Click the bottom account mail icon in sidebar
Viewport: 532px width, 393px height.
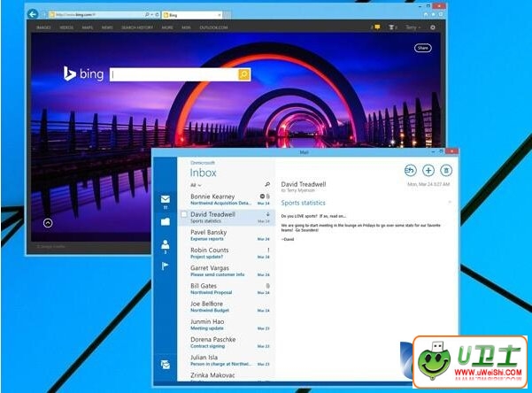(x=166, y=364)
